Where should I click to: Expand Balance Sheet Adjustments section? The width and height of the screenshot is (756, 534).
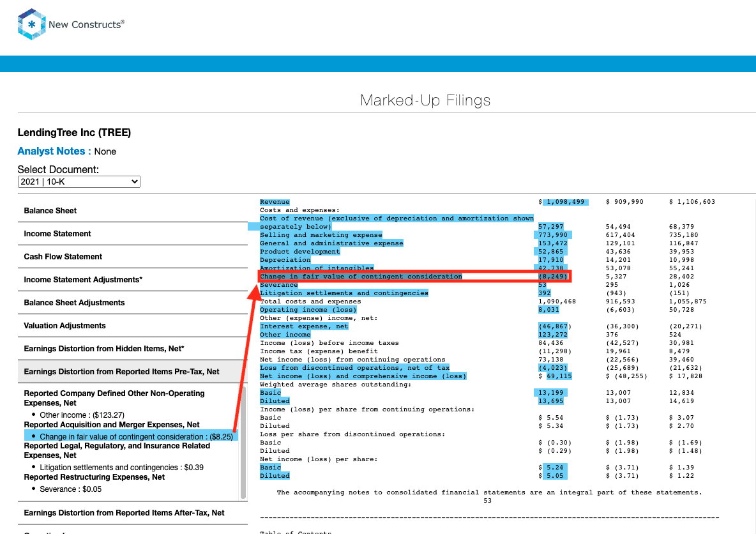click(x=133, y=303)
